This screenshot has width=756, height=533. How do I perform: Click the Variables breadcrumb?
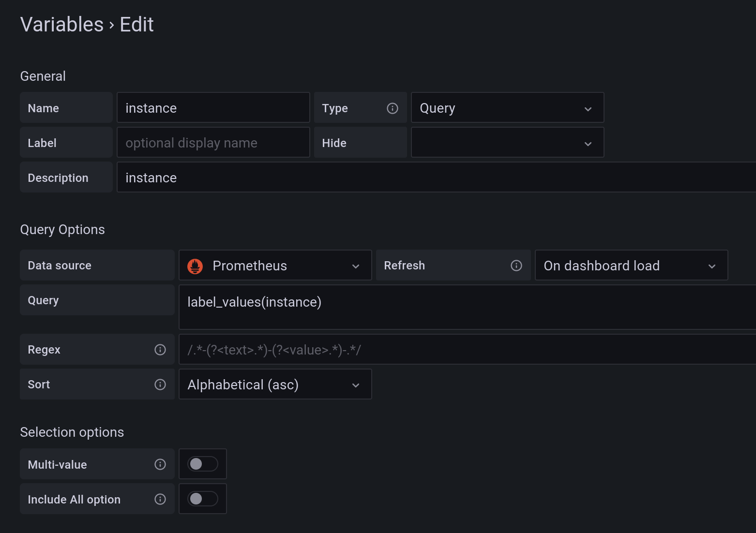[61, 24]
